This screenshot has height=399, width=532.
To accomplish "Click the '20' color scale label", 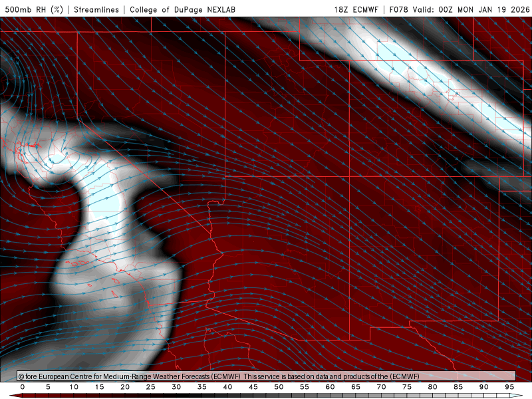I will [125, 387].
